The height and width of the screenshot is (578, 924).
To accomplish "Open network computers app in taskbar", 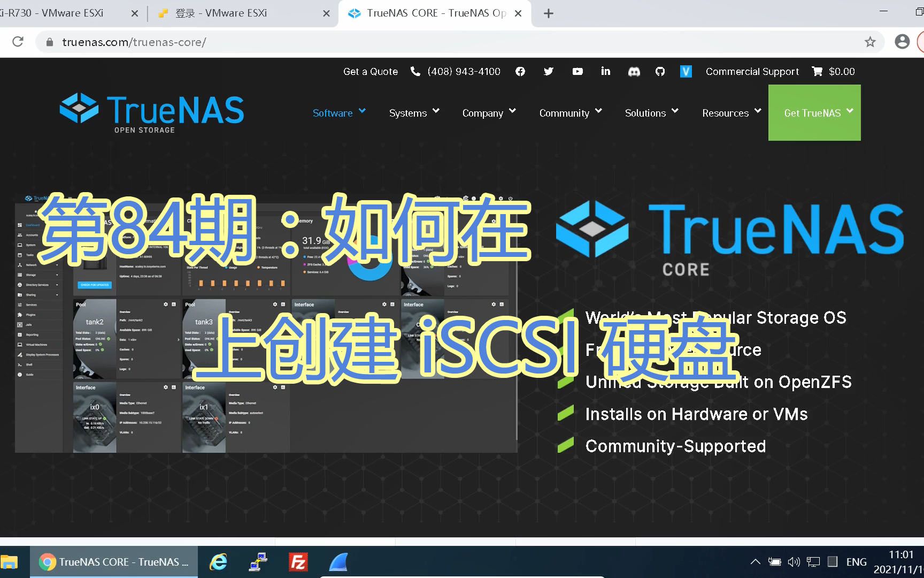I will click(x=258, y=562).
